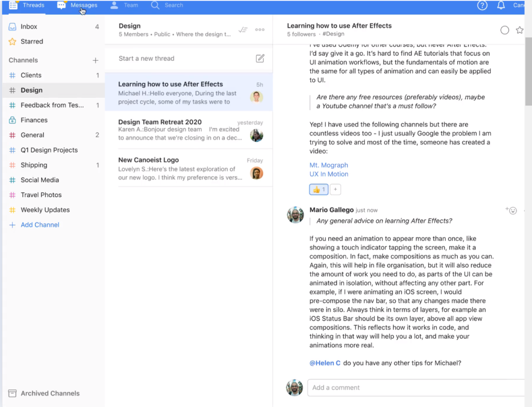Open the Finances private channel
The width and height of the screenshot is (532, 407).
[x=54, y=120]
